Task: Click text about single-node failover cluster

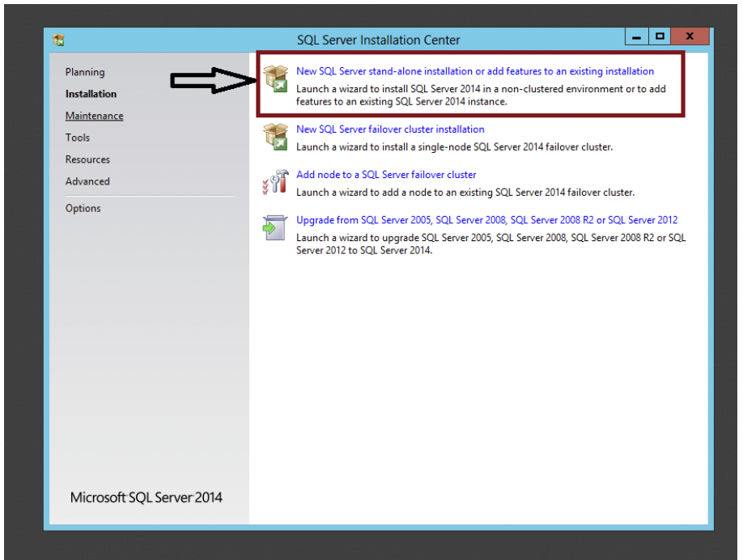Action: [x=454, y=146]
